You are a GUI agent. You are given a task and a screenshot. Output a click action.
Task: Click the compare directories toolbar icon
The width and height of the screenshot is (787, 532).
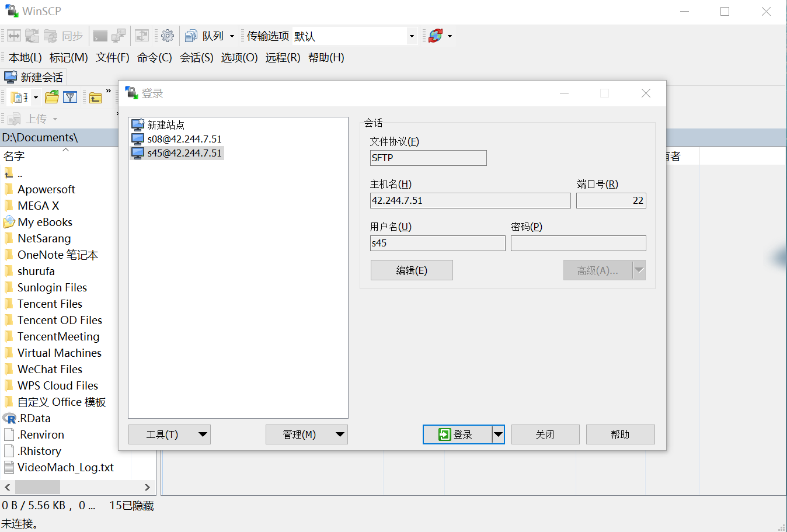pyautogui.click(x=14, y=36)
